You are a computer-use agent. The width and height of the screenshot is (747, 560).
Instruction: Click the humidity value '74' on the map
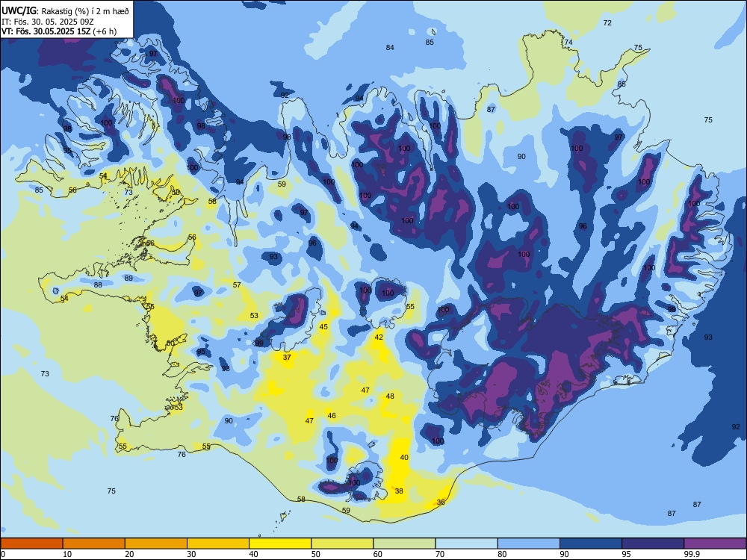[x=568, y=43]
